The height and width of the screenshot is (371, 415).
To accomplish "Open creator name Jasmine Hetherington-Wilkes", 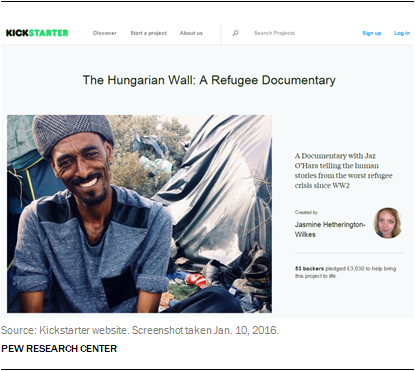I will (x=330, y=229).
